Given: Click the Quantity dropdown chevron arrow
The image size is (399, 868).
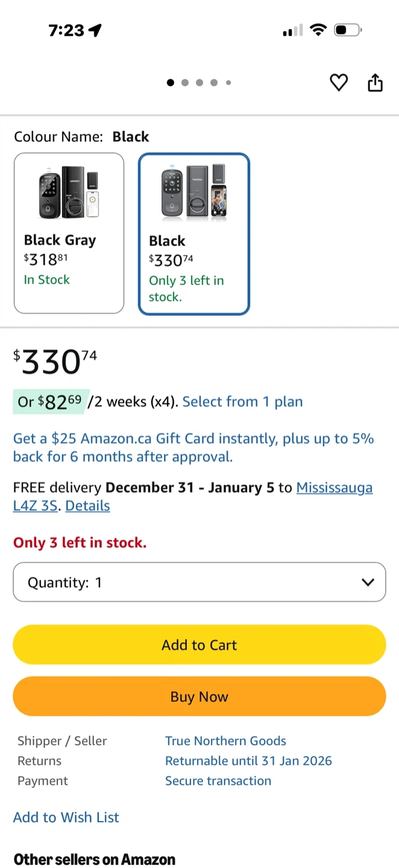Looking at the screenshot, I should pyautogui.click(x=367, y=582).
